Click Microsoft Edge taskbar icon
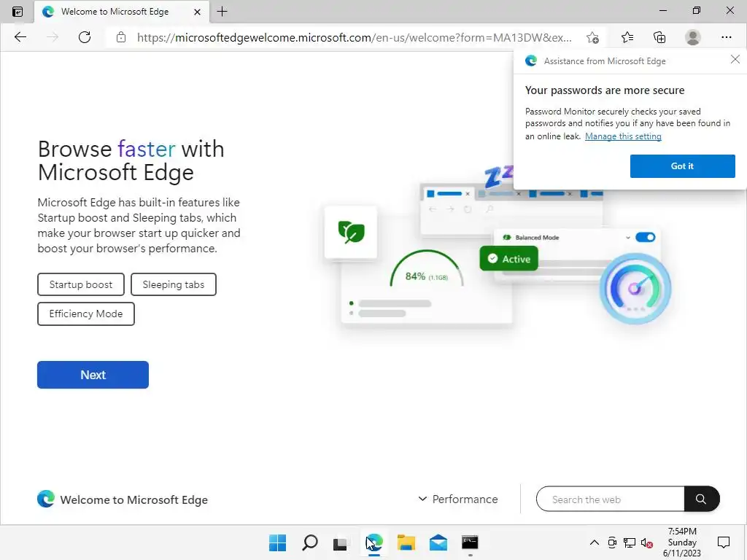747x560 pixels. click(x=374, y=542)
